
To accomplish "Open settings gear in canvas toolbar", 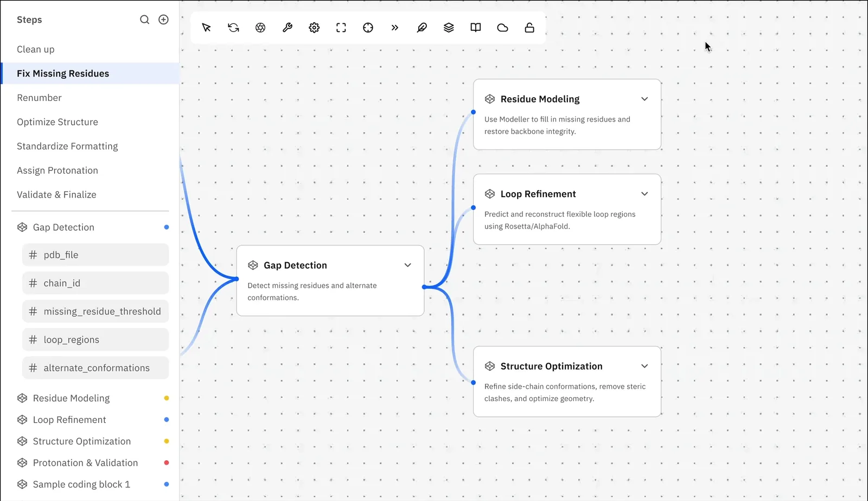I will coord(314,28).
